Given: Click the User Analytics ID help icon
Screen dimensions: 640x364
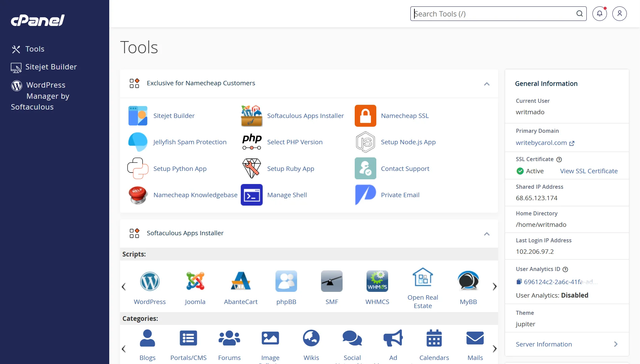Looking at the screenshot, I should point(565,269).
